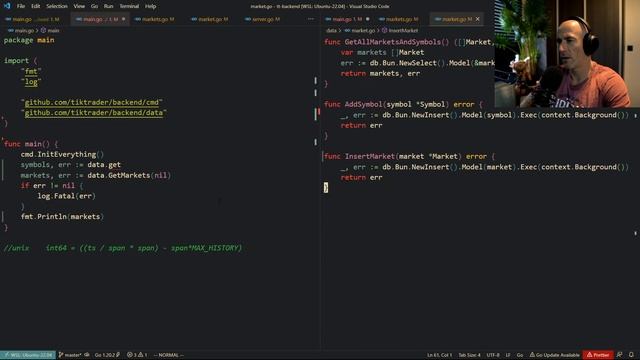Click UTF-8 encoding indicator
Image resolution: width=640 pixels, height=360 pixels.
click(x=493, y=355)
